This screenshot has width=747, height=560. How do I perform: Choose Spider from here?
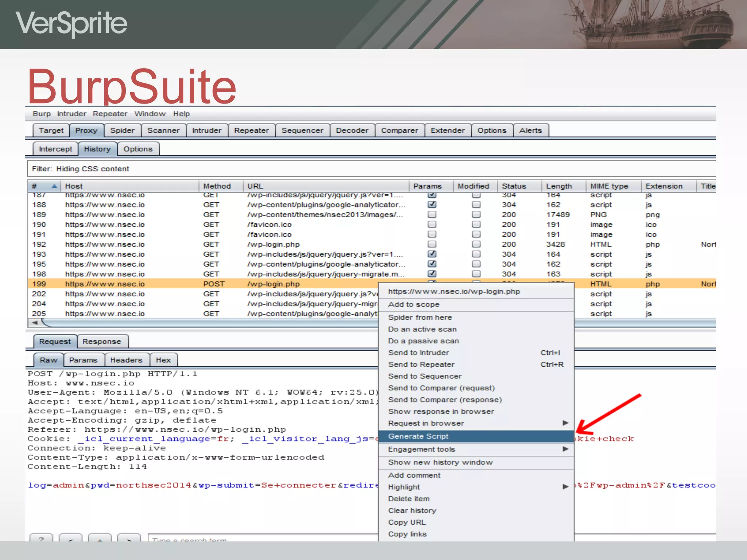tap(476, 318)
